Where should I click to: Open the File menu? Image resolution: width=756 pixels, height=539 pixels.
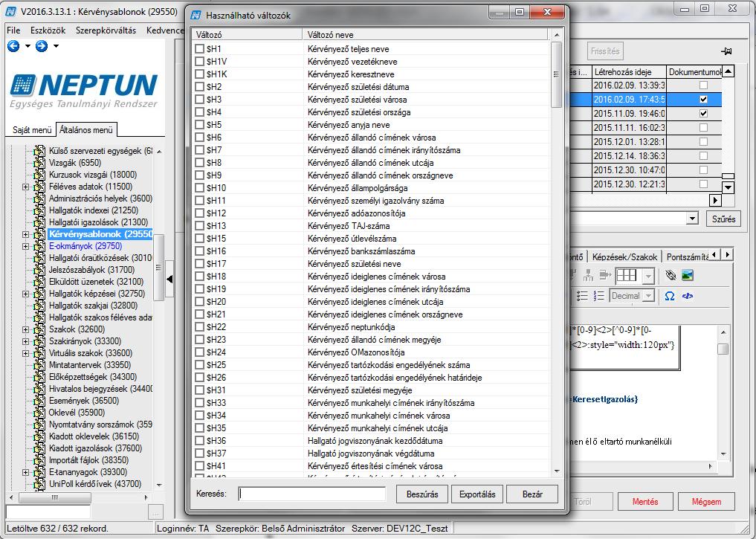(13, 30)
